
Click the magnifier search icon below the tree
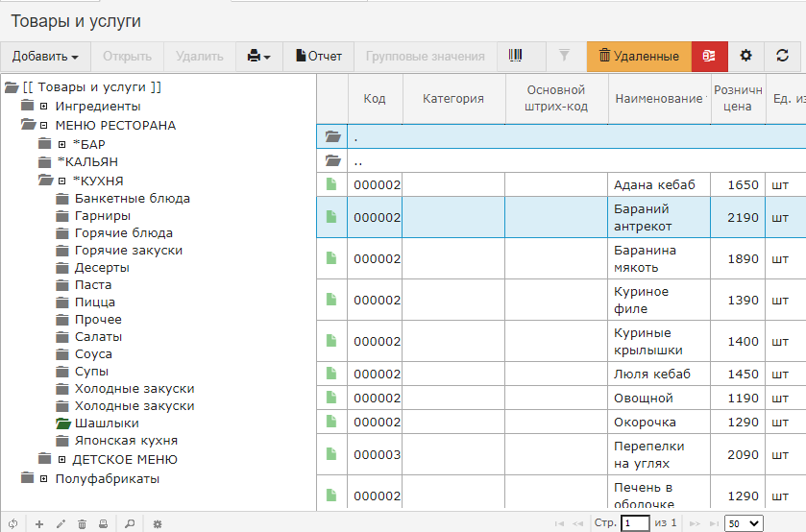click(129, 523)
